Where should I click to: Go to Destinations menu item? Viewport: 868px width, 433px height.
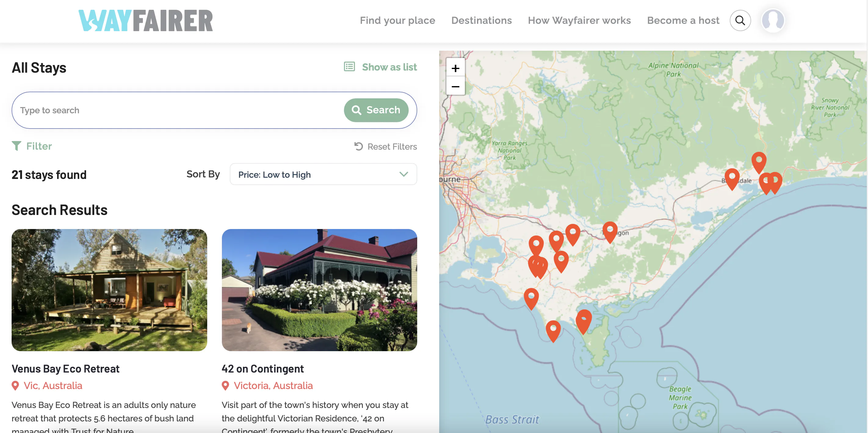481,20
